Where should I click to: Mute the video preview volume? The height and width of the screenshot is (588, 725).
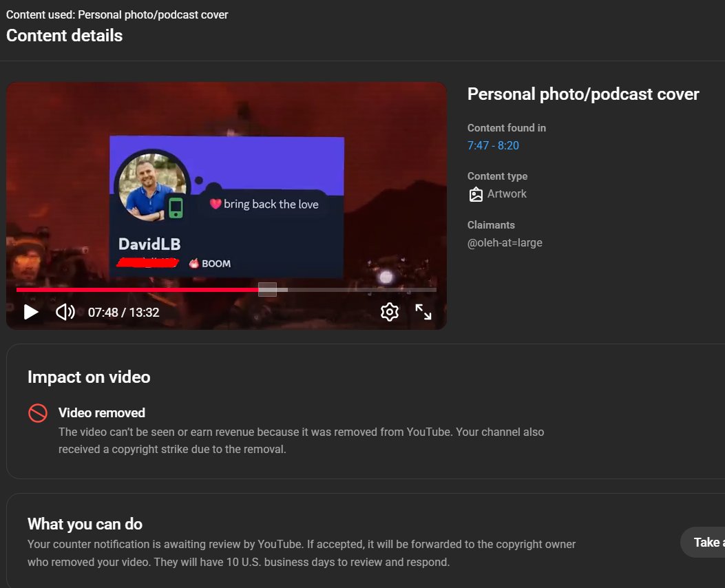pos(65,312)
